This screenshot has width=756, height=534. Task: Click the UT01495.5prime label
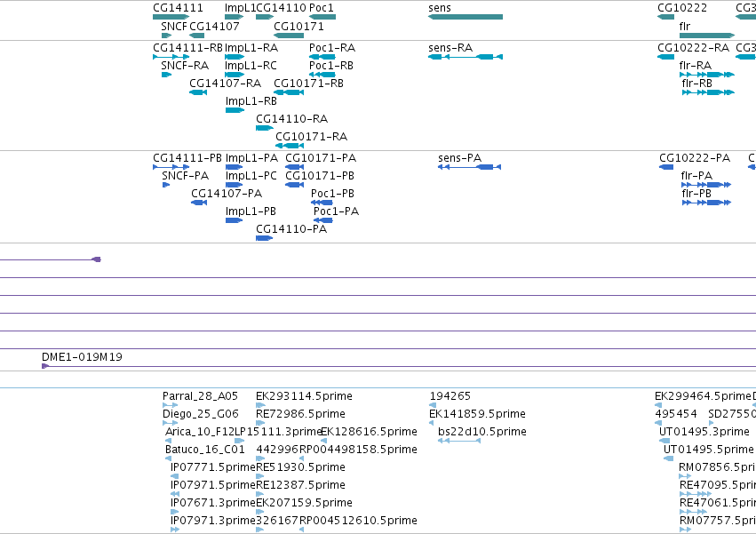[x=708, y=450]
